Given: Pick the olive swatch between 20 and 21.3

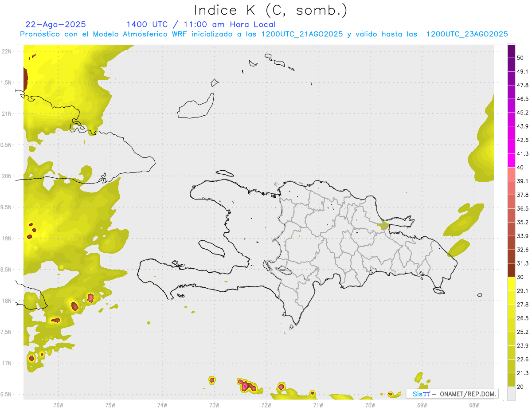Looking at the screenshot, I should tap(511, 380).
